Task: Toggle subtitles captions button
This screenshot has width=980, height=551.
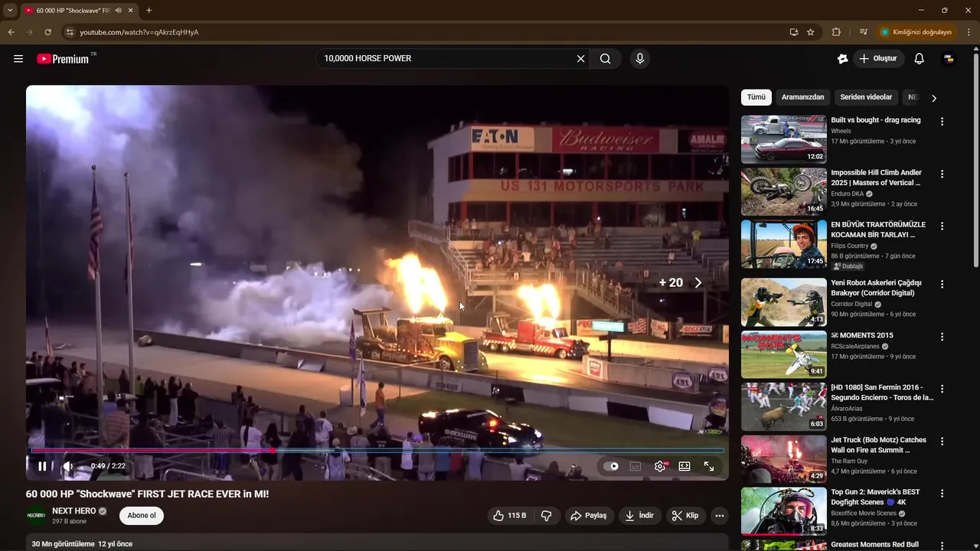Action: click(x=635, y=466)
